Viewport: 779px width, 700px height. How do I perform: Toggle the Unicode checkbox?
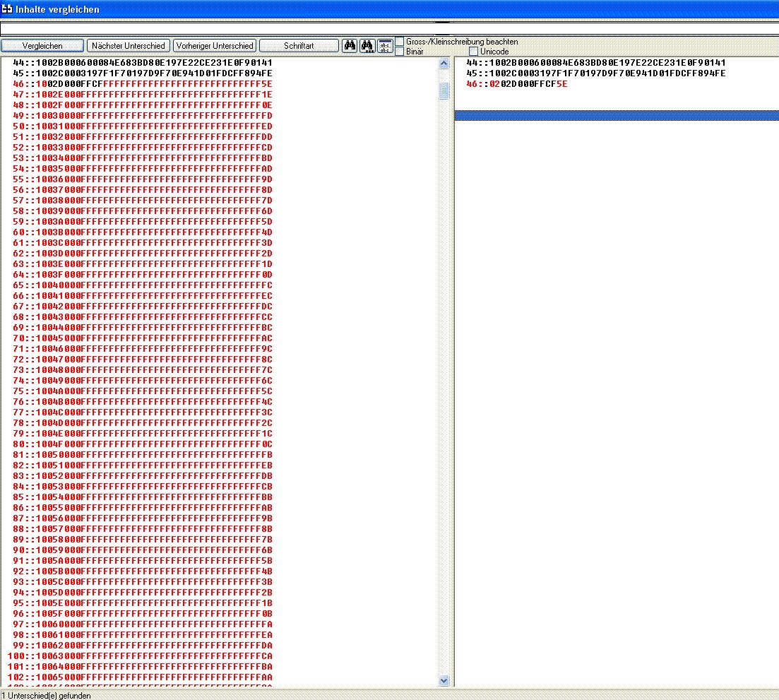pyautogui.click(x=473, y=51)
